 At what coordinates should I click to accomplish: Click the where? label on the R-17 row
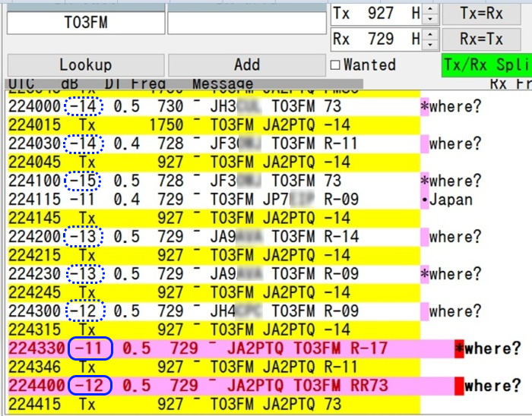[x=492, y=348]
